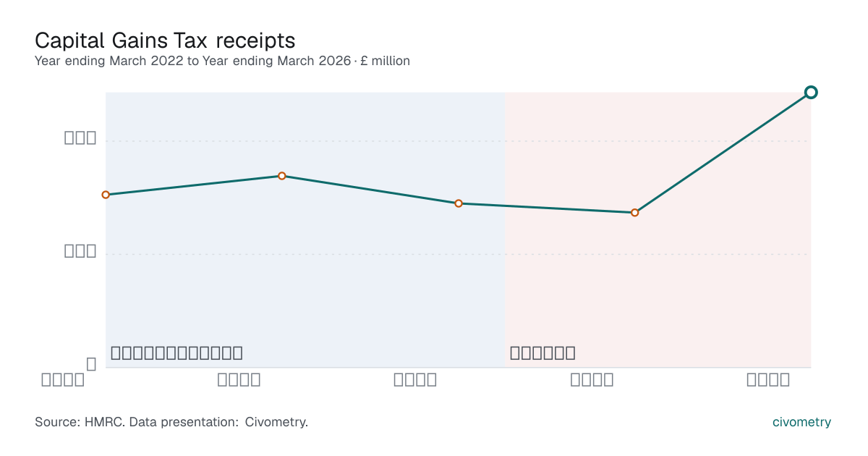Click the final x-axis tick label
The width and height of the screenshot is (868, 456).
tap(768, 379)
